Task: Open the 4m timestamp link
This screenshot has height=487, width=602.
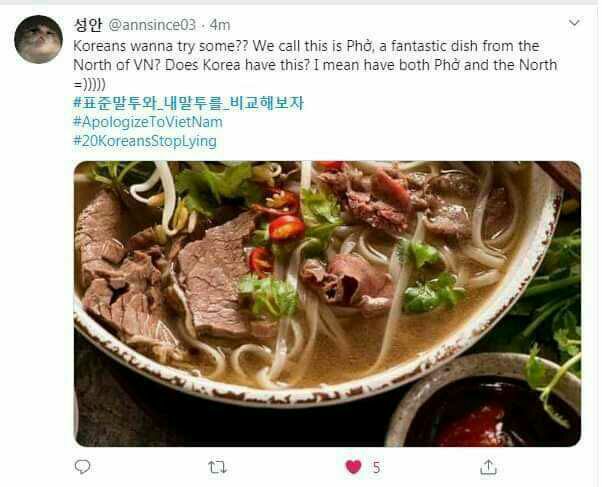Action: [220, 25]
